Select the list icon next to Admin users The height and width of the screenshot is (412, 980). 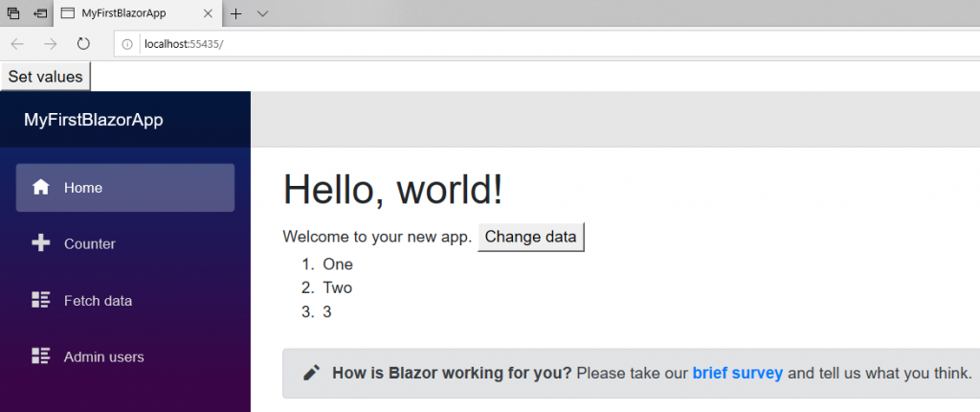40,356
